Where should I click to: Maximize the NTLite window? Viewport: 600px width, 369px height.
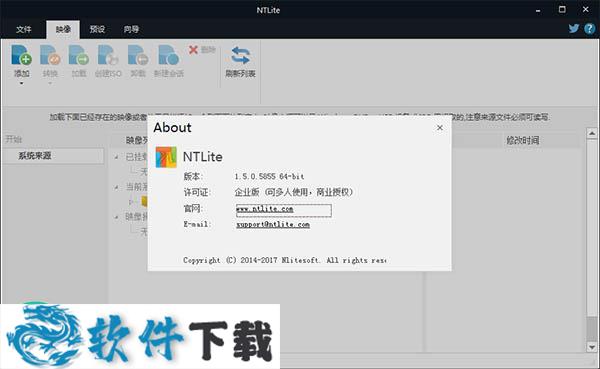tap(562, 10)
